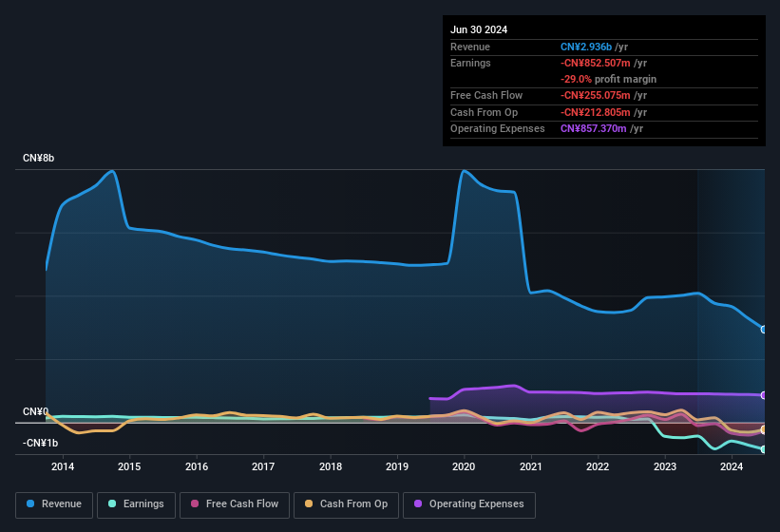Click the -CN¥852.507m earnings value

[596, 63]
